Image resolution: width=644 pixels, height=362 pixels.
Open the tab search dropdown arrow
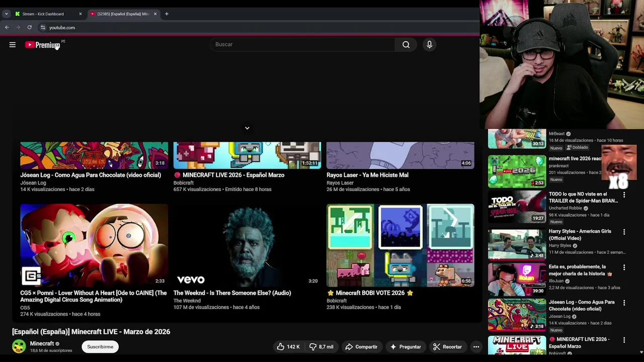coord(6,14)
